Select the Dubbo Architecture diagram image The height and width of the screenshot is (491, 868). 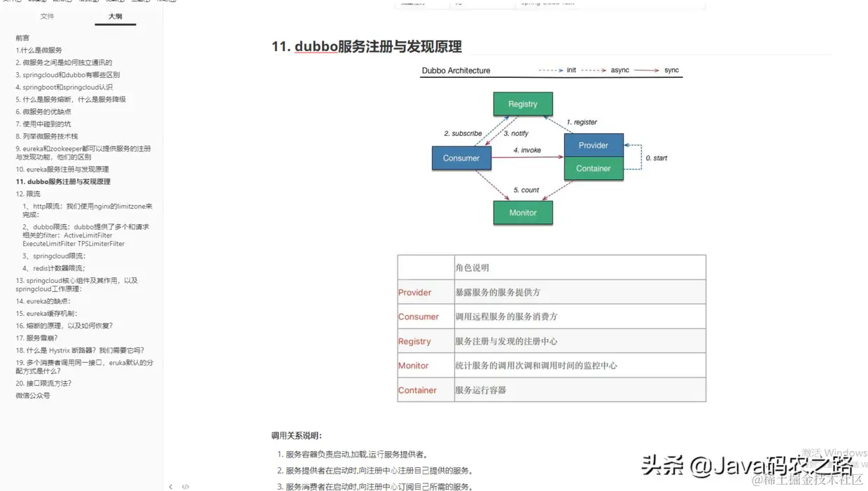[552, 146]
